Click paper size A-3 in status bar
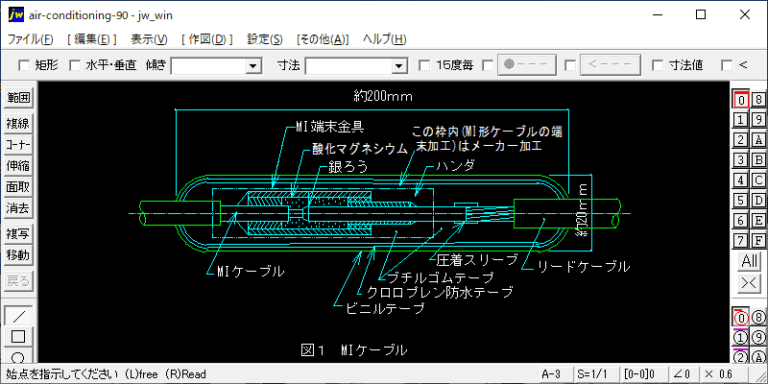 (x=554, y=375)
